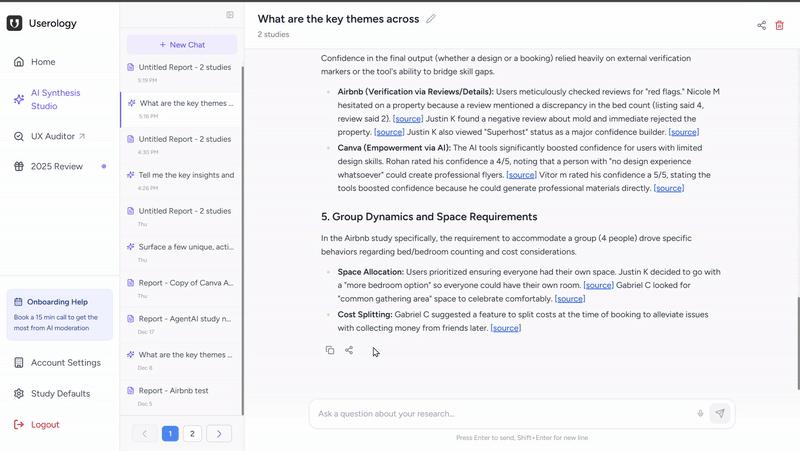The height and width of the screenshot is (451, 800).
Task: Open 'Report - AgentAI study n...' item
Action: pos(182,324)
